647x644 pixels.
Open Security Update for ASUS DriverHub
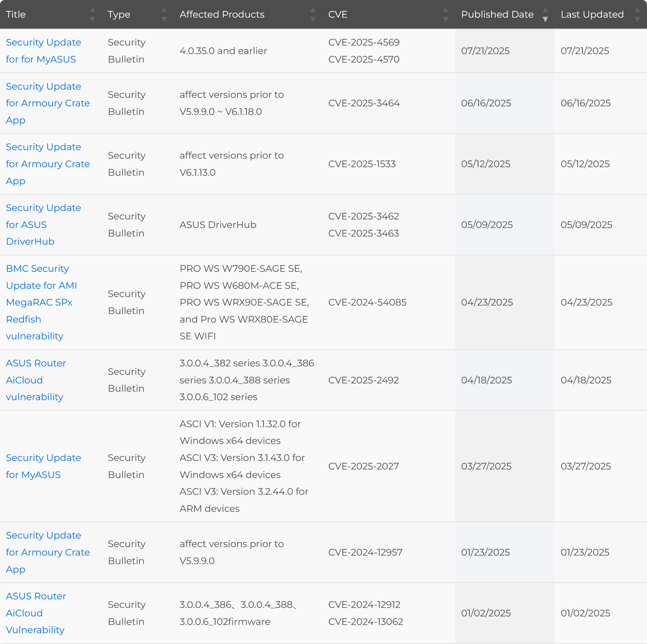click(43, 225)
